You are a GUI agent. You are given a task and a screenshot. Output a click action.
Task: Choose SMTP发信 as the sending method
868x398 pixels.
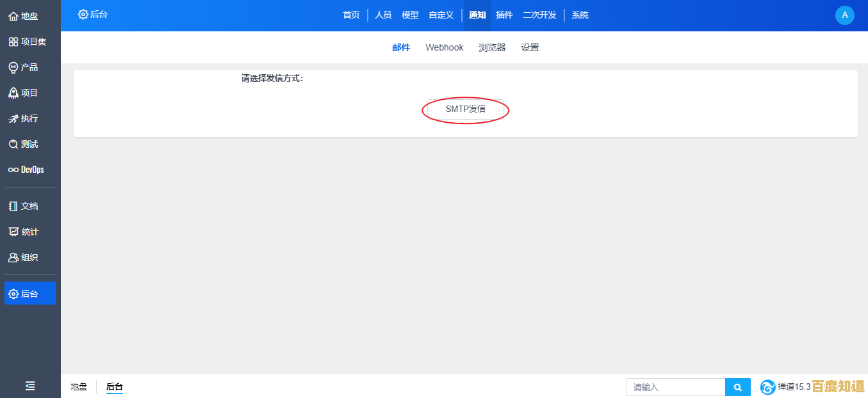click(465, 109)
